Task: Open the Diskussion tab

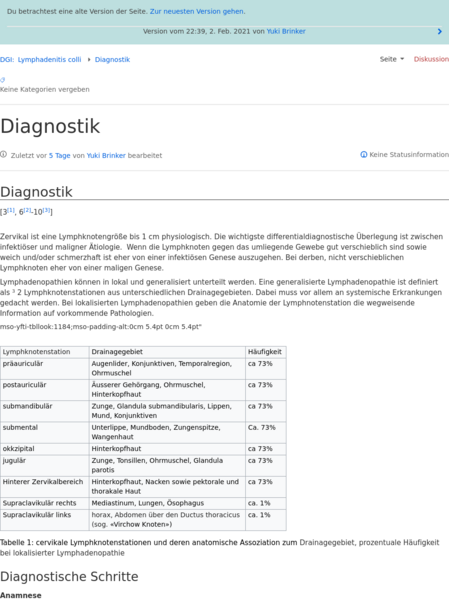Action: click(431, 59)
